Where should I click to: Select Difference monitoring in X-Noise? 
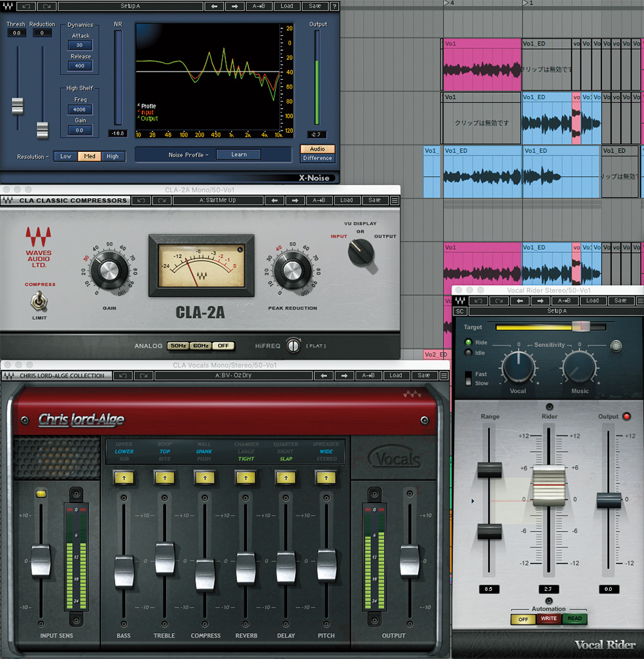pyautogui.click(x=317, y=158)
